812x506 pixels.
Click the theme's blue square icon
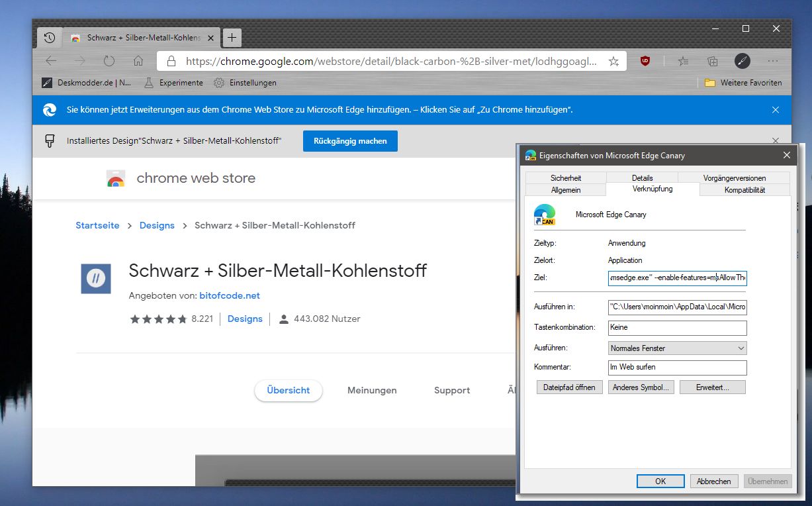pyautogui.click(x=95, y=279)
